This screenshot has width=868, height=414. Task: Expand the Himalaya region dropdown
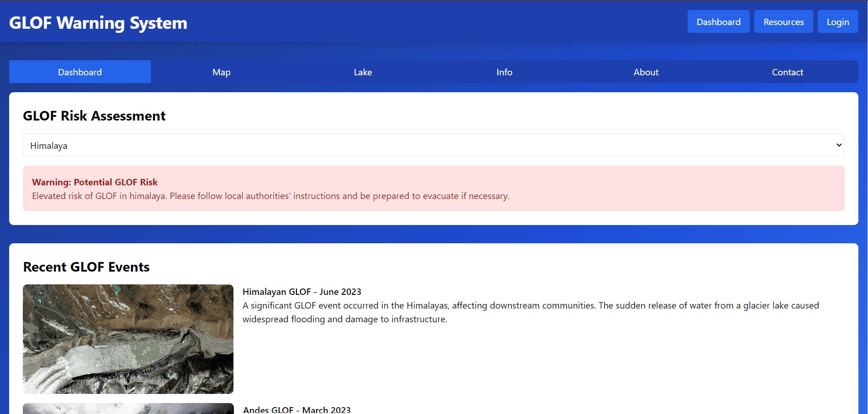433,145
